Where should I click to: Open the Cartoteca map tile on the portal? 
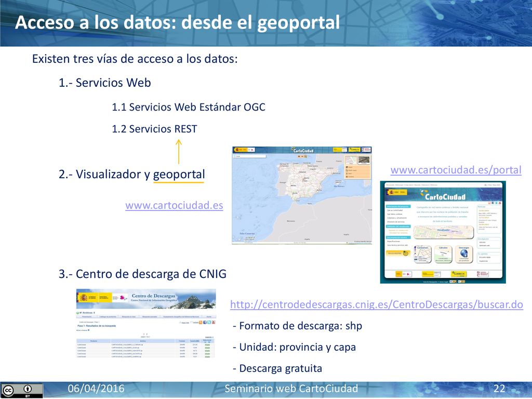coord(423,254)
